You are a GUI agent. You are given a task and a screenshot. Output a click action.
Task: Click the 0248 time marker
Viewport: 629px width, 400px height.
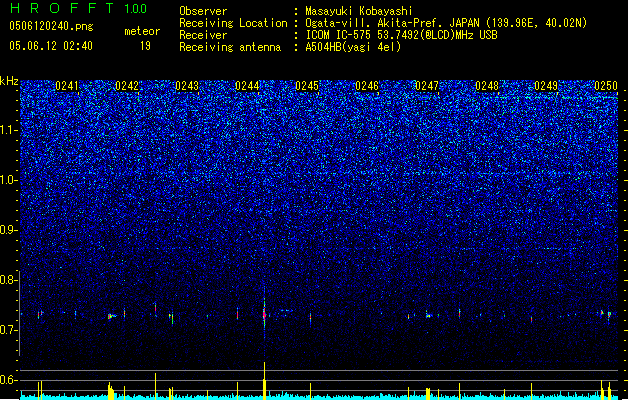487,86
